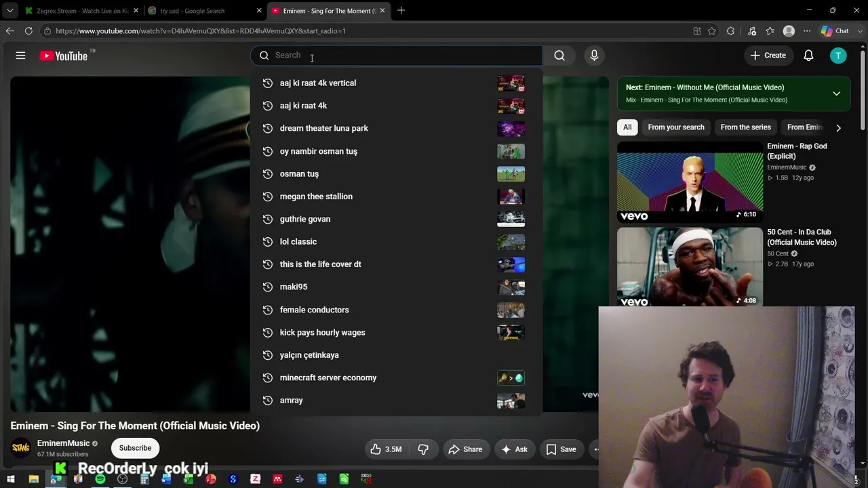The height and width of the screenshot is (488, 868).
Task: Open File Explorer from the taskbar
Action: click(x=33, y=479)
